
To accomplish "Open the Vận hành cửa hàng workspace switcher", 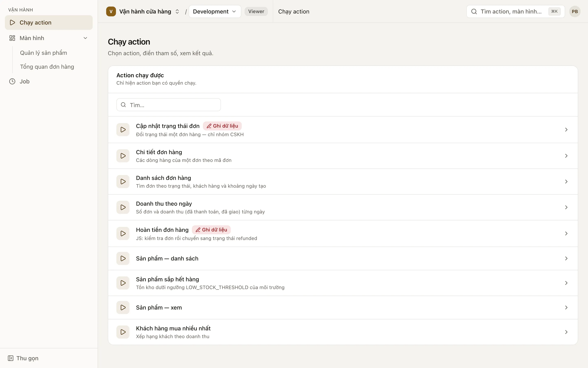I will (x=143, y=11).
